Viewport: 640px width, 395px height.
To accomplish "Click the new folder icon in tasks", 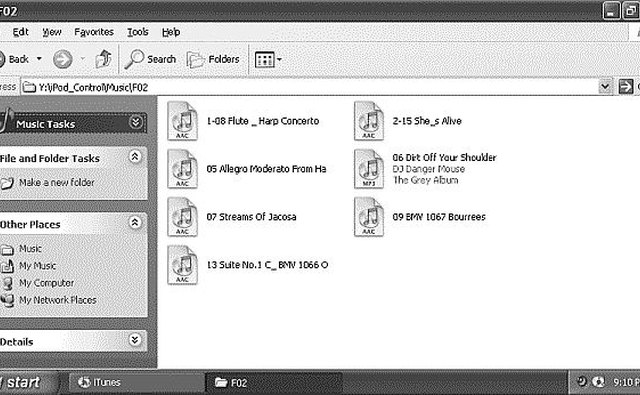I will pyautogui.click(x=7, y=183).
